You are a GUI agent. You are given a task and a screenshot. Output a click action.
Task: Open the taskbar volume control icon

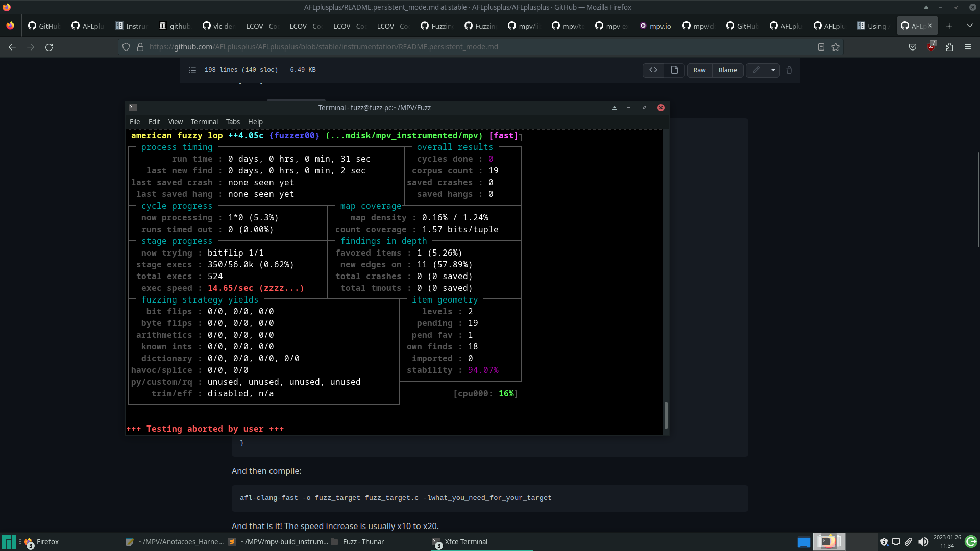pyautogui.click(x=923, y=542)
